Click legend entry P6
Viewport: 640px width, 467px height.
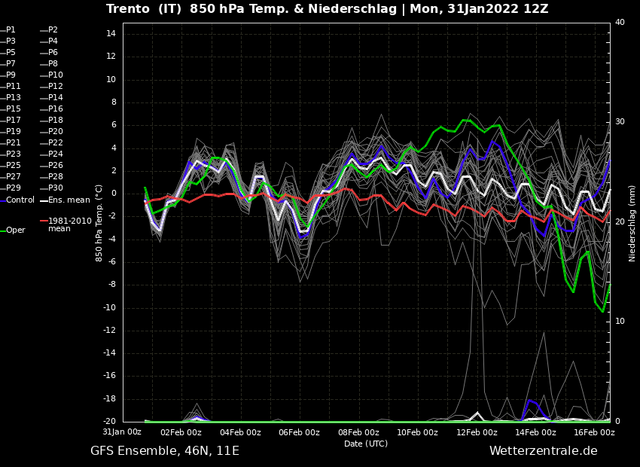click(49, 52)
